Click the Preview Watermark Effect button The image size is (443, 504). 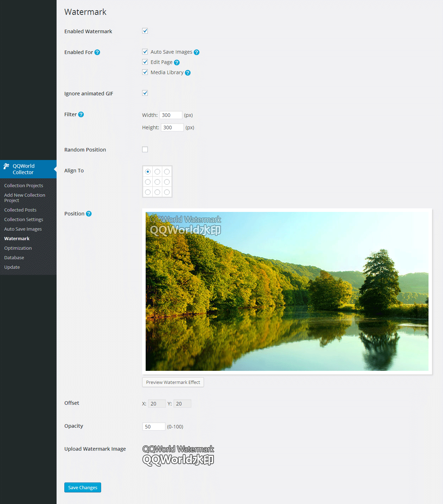173,382
